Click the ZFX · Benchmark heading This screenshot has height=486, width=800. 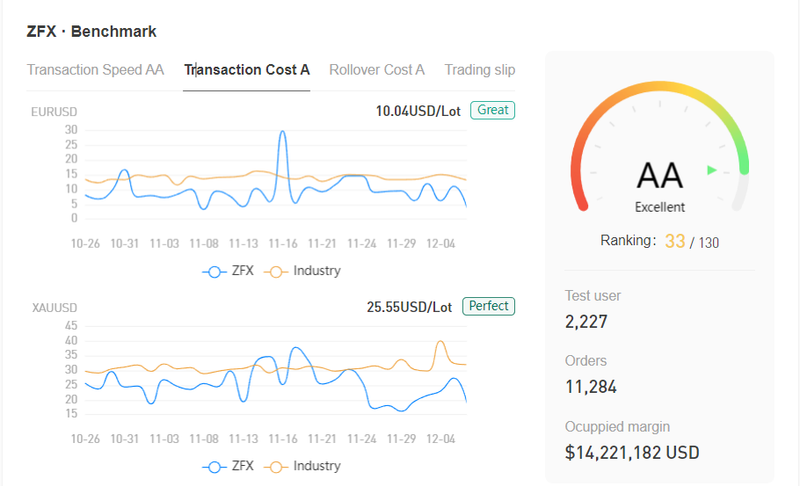91,31
